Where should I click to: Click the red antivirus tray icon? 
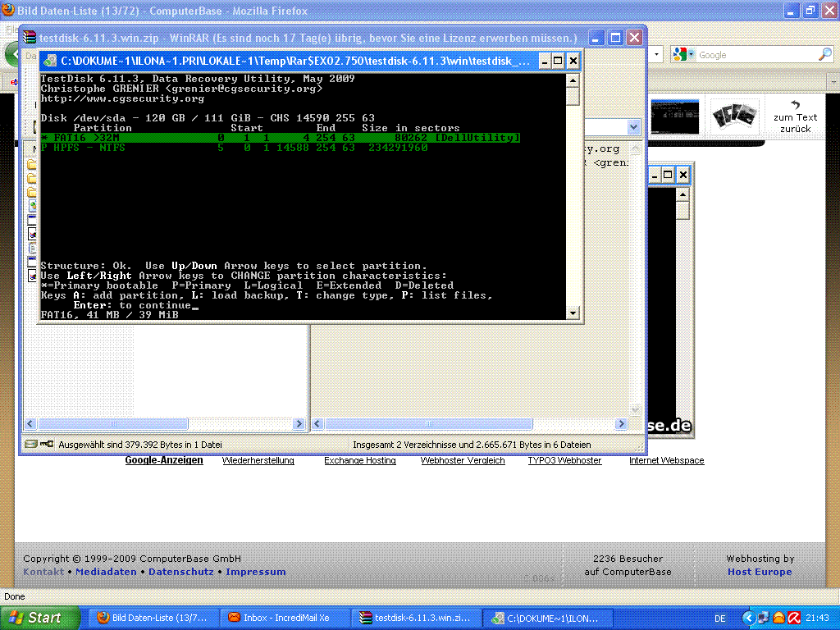click(x=794, y=618)
